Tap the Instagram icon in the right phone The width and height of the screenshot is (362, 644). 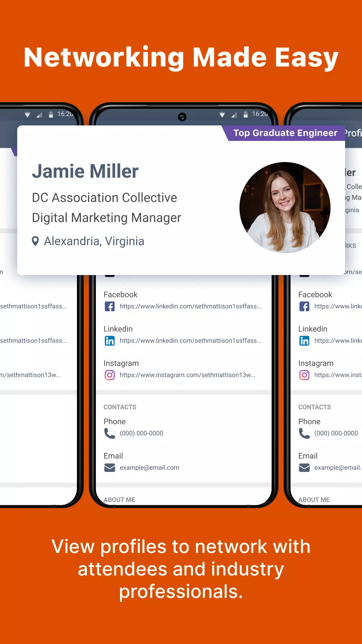point(304,375)
